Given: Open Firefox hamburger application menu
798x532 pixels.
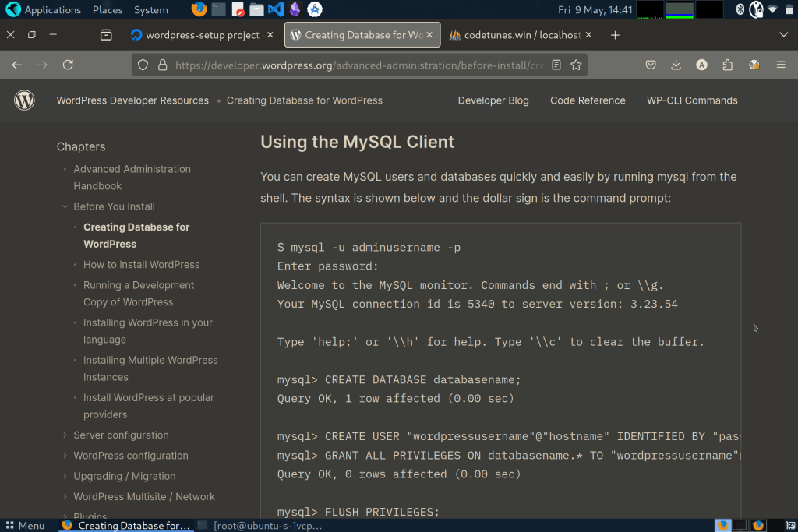Looking at the screenshot, I should point(781,65).
